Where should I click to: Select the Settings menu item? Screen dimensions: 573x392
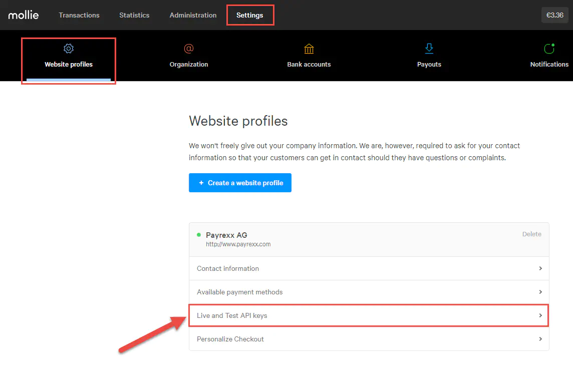[250, 15]
